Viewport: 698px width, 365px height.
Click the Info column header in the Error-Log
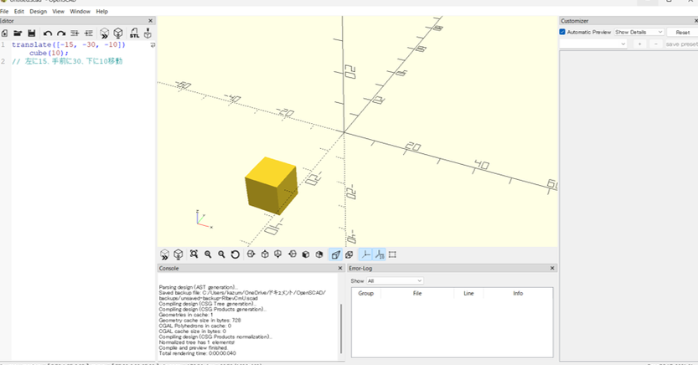518,293
